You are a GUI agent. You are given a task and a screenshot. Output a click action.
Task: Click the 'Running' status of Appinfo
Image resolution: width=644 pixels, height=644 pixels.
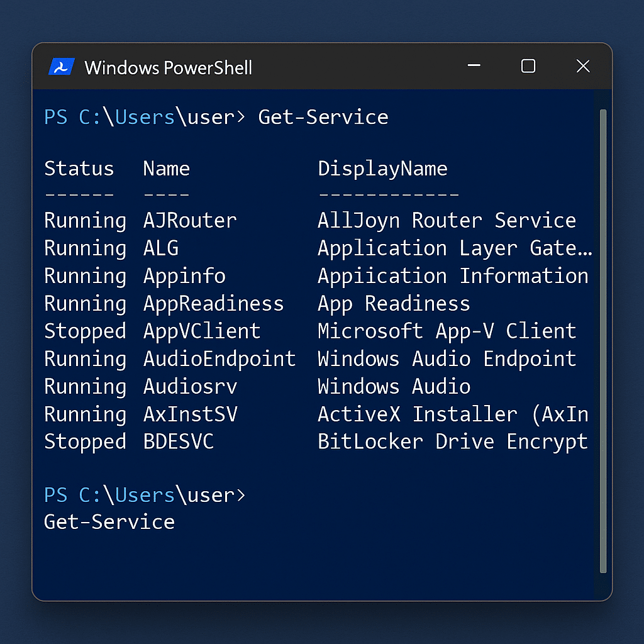85,276
